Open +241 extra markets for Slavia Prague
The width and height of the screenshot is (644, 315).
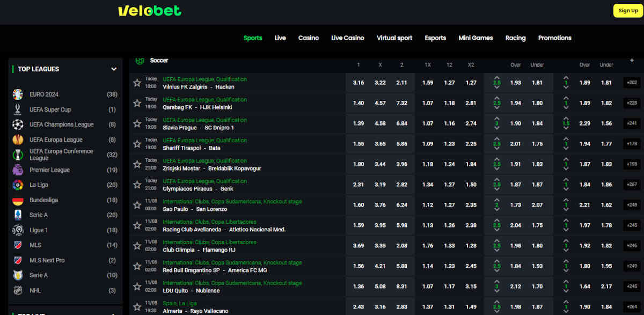click(x=632, y=123)
